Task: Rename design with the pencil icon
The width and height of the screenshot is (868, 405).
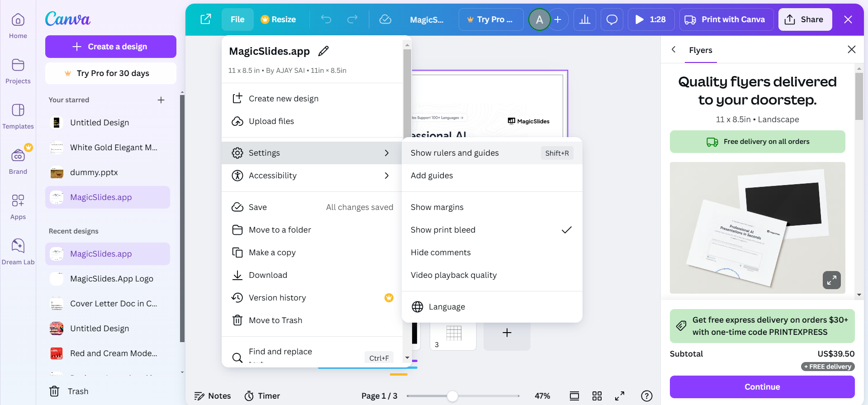Action: [x=323, y=51]
